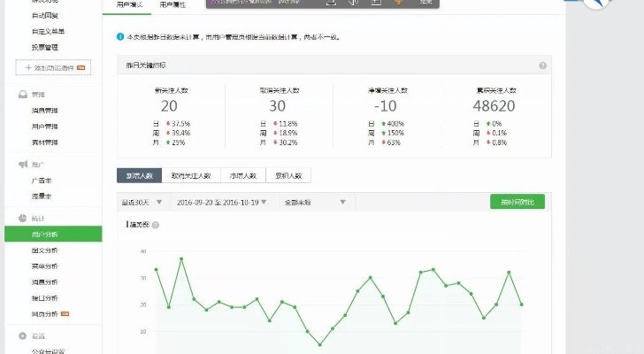644x354 pixels.
Task: Click the 设置 gear icon in sidebar
Action: [x=23, y=335]
